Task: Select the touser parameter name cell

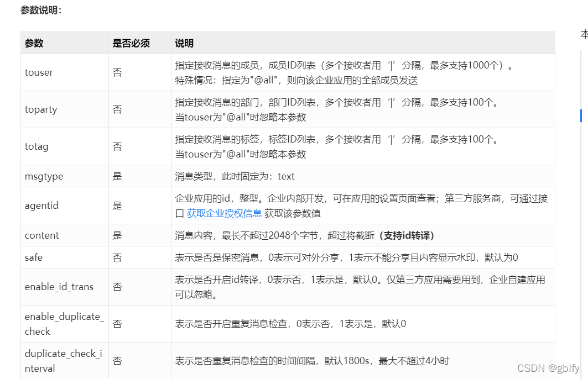Action: click(x=39, y=72)
